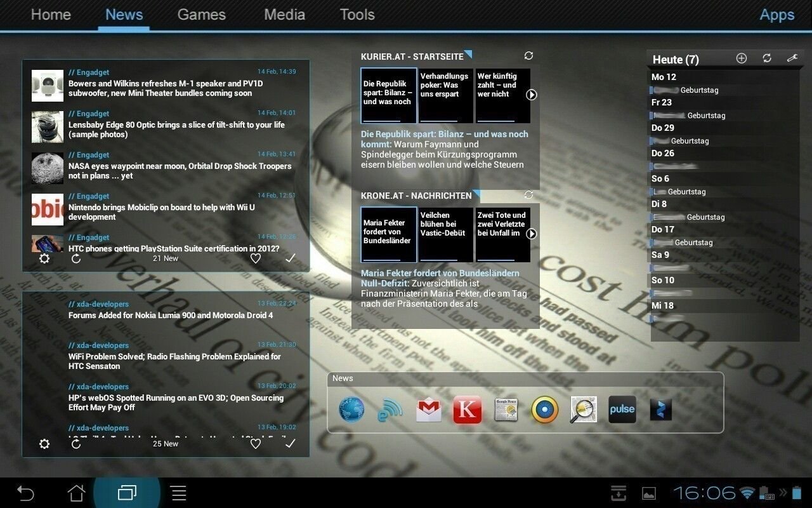Switch to the Home tab
Viewport: 812px width, 508px height.
pos(51,15)
